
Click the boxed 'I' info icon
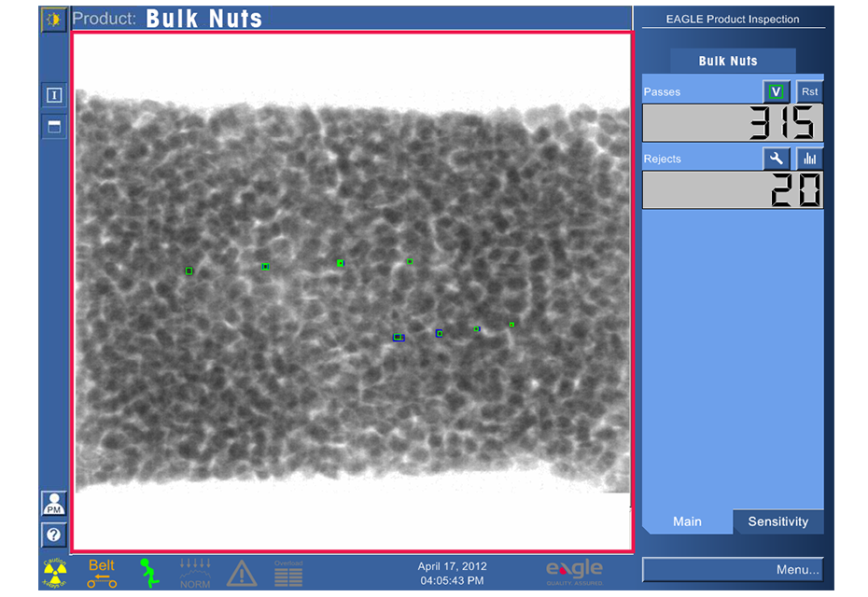pos(54,95)
